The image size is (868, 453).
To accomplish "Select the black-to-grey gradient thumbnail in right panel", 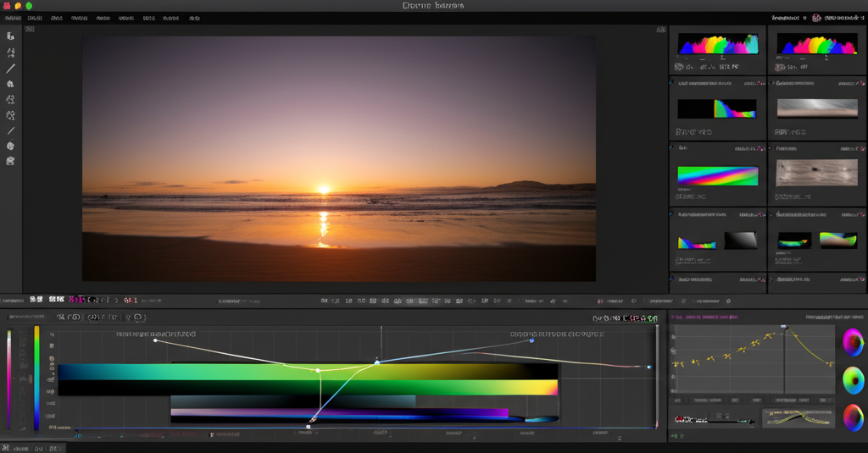I will tap(741, 240).
